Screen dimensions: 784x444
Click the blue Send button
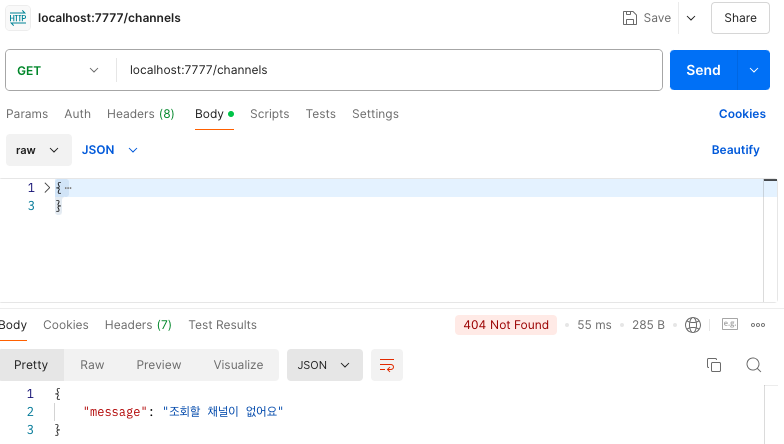(x=703, y=70)
